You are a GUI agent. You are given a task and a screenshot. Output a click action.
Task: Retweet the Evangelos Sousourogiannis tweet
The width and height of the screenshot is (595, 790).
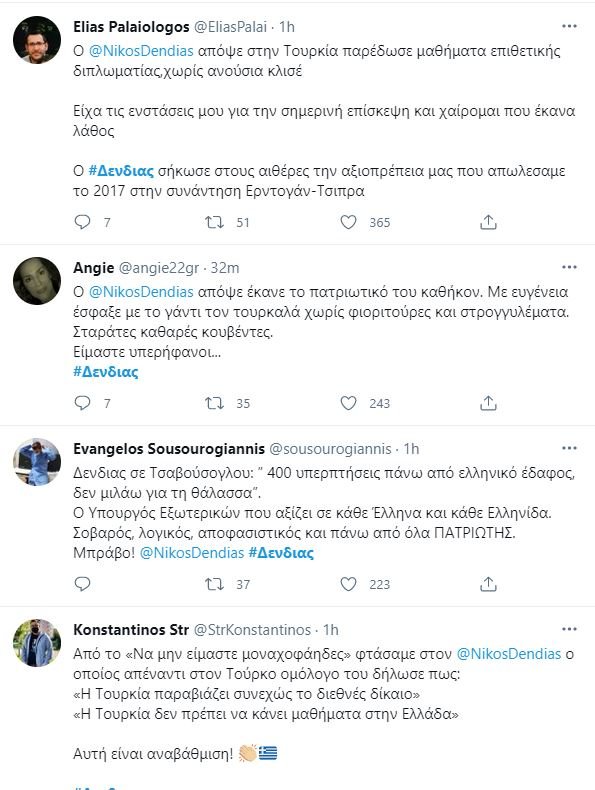215,583
